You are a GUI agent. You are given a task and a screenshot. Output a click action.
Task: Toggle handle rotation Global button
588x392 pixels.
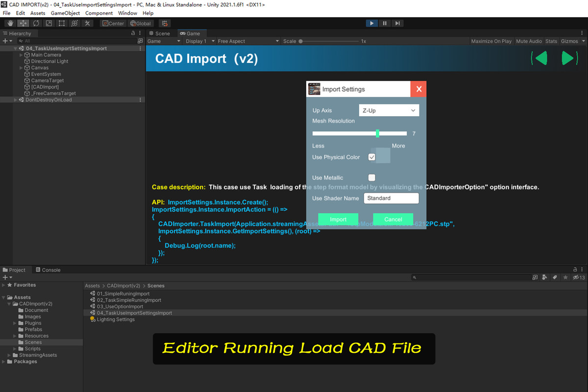coord(141,23)
